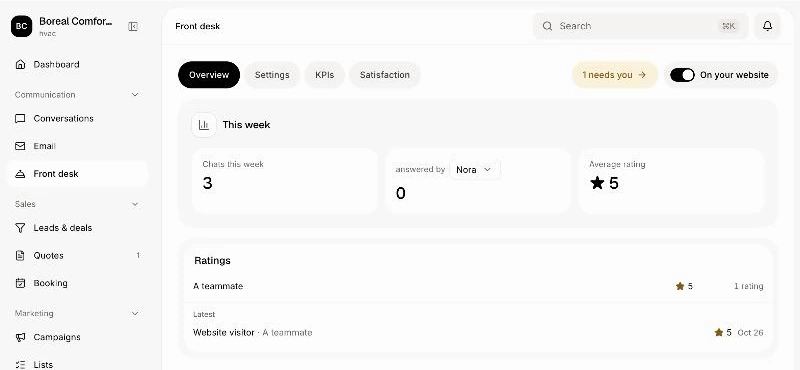Viewport: 800px width, 370px height.
Task: Collapse the Communication section chevron
Action: point(135,95)
